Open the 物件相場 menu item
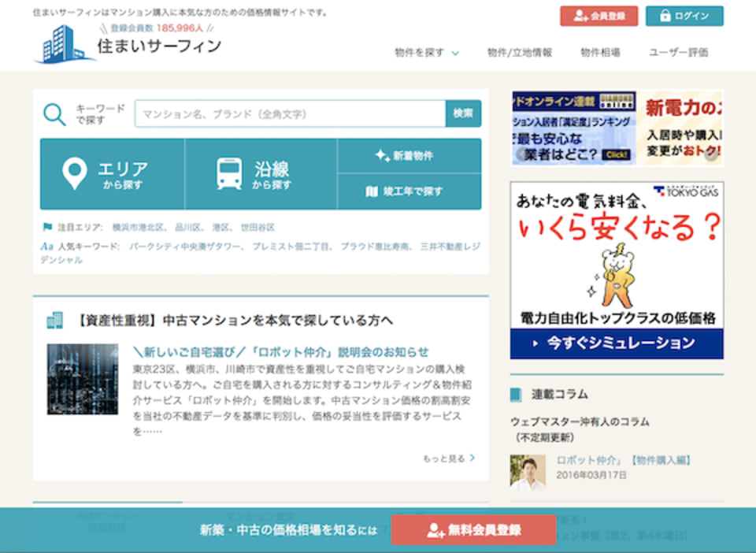 [600, 53]
